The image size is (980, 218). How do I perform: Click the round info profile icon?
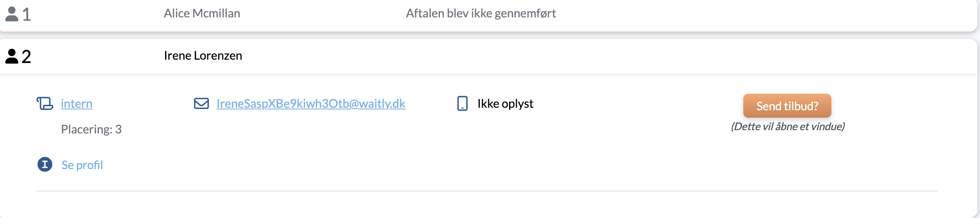click(x=45, y=165)
